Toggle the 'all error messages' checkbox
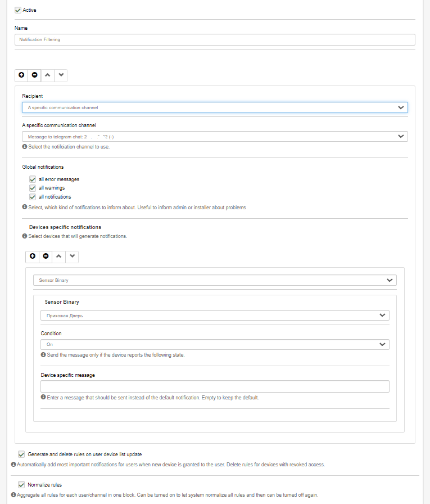The height and width of the screenshot is (504, 430). tap(33, 179)
